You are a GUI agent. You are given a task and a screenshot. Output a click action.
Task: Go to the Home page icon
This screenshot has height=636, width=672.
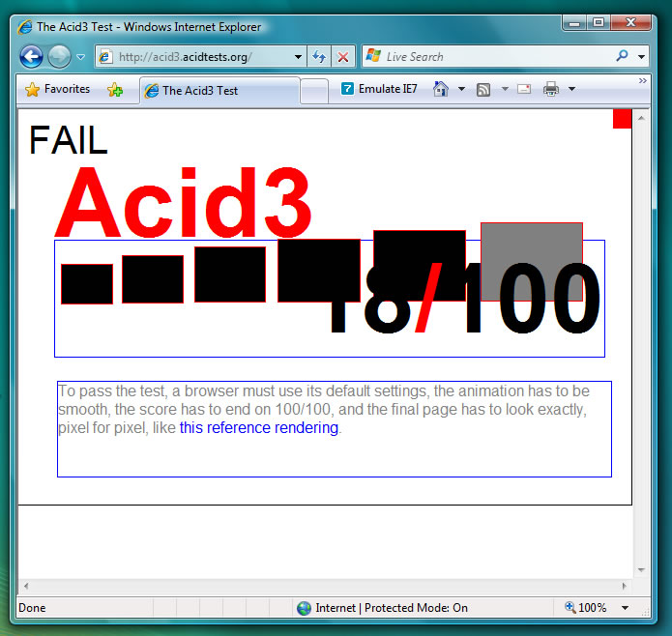[441, 89]
